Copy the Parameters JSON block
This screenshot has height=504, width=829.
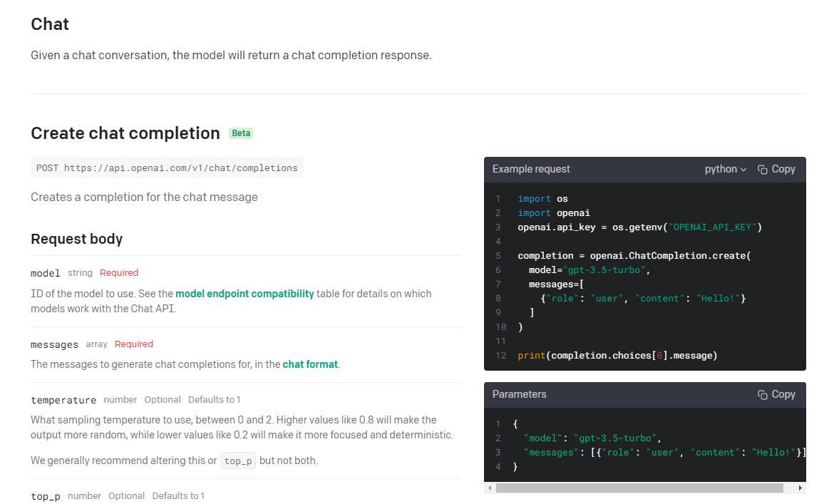pyautogui.click(x=776, y=394)
